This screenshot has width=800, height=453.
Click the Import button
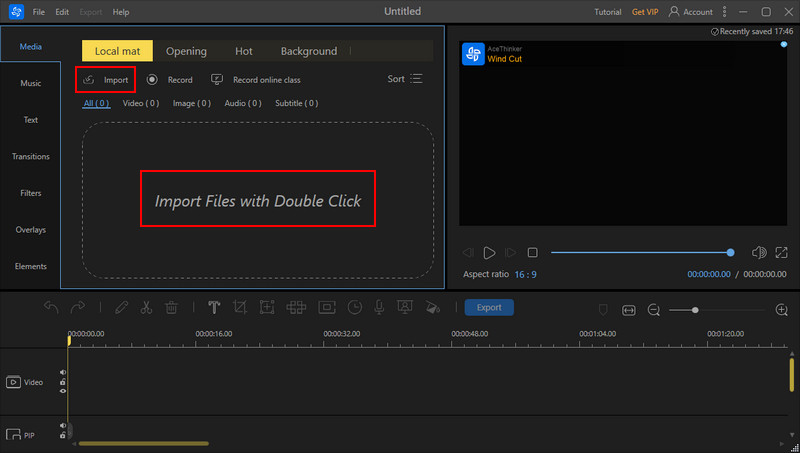click(106, 80)
